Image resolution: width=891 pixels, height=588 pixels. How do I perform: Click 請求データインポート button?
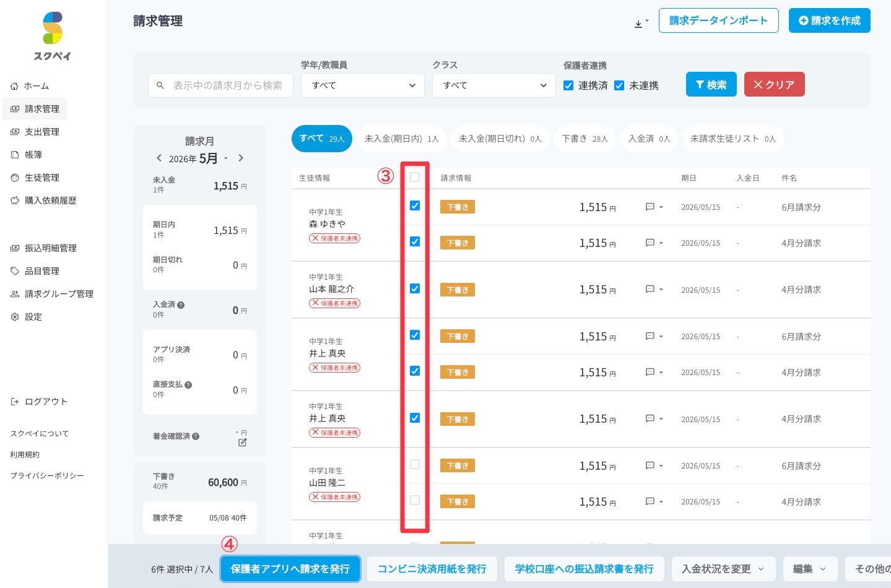click(719, 20)
